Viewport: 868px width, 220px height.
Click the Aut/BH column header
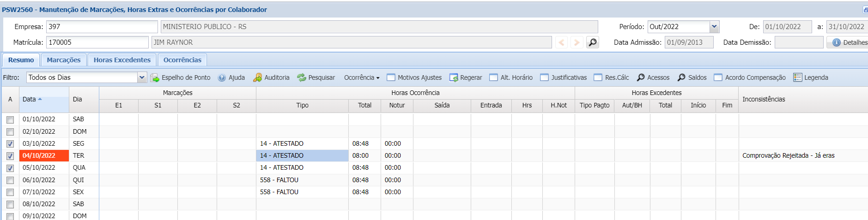[632, 106]
